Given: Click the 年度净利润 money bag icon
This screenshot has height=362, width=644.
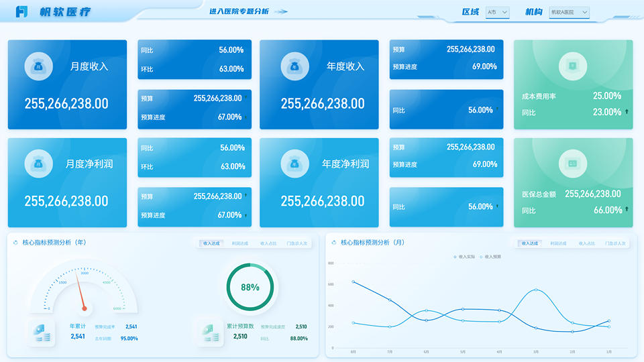Looking at the screenshot, I should [x=294, y=164].
